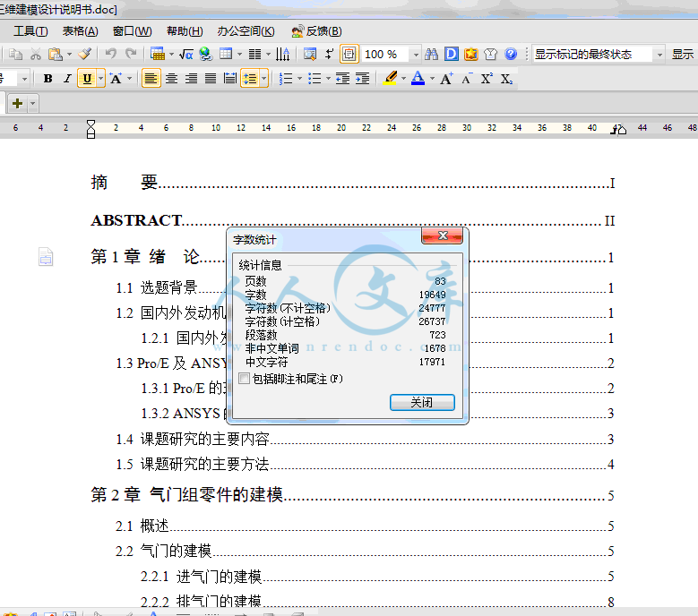The width and height of the screenshot is (698, 616).
Task: Expand highlight color dropdown arrow
Action: 404,79
